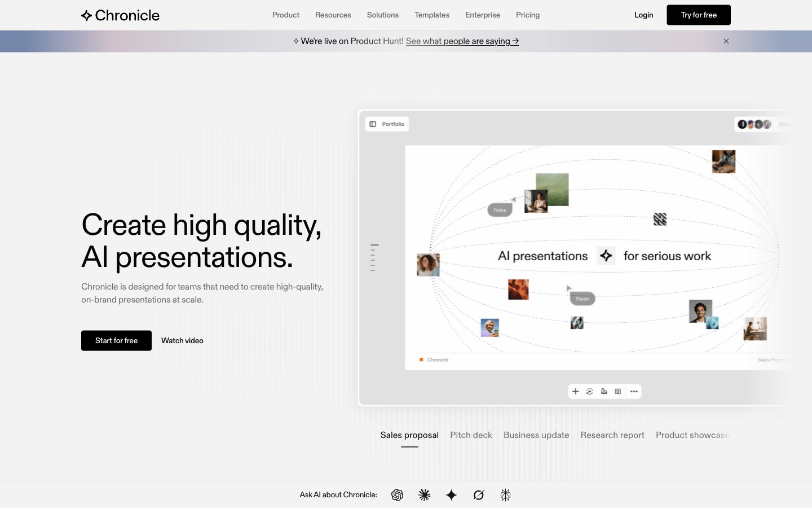Ask Perplexity about Chronicle
812x508 pixels.
point(505,495)
